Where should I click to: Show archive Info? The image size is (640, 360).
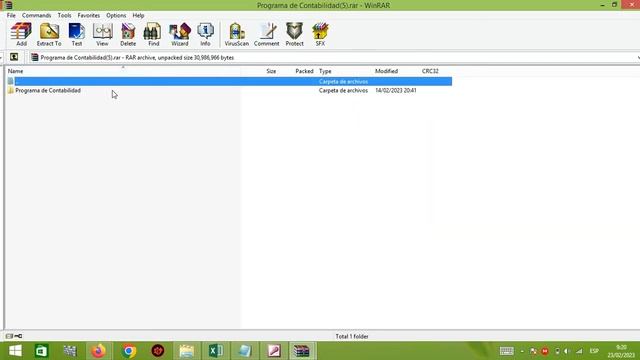pyautogui.click(x=205, y=34)
